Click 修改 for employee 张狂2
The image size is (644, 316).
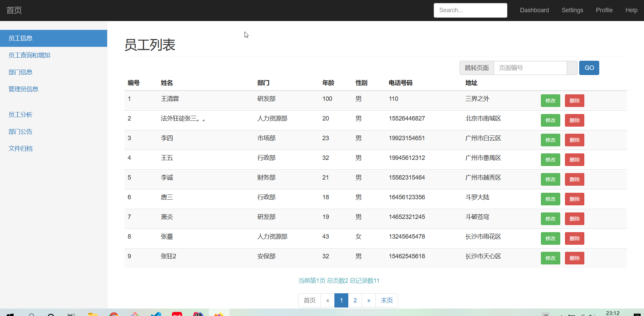point(550,258)
